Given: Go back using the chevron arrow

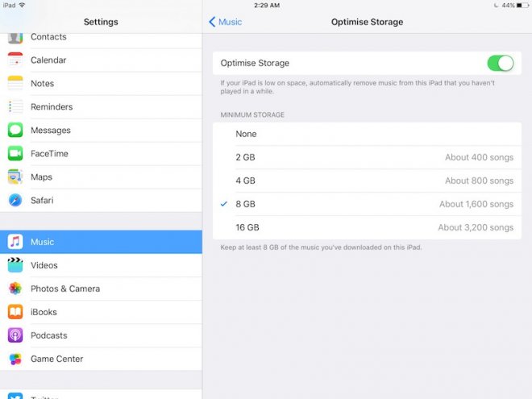Looking at the screenshot, I should tap(212, 22).
